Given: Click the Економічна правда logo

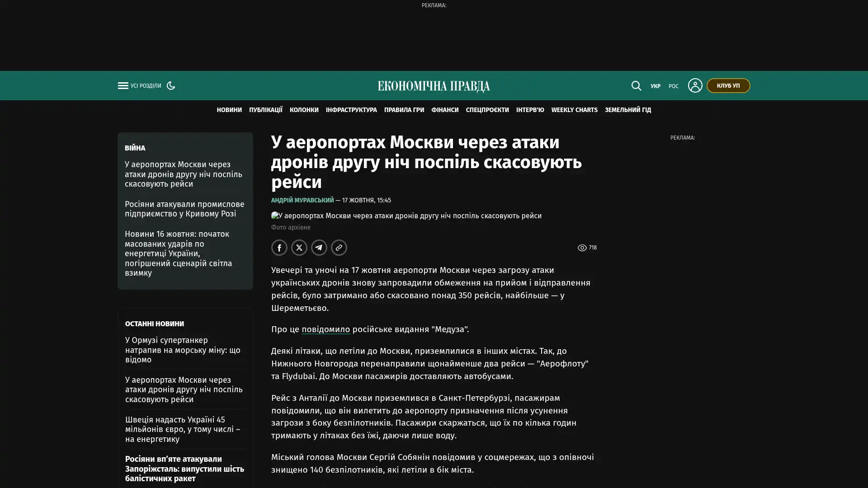Looking at the screenshot, I should 434,86.
